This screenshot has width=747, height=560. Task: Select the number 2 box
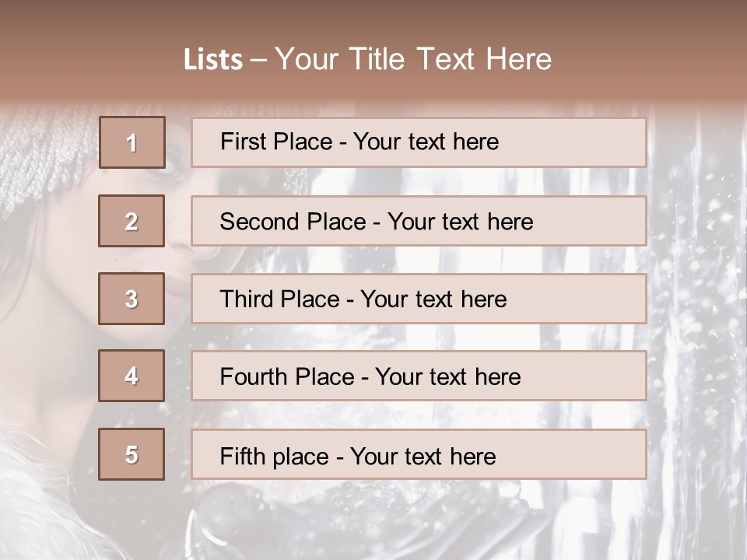pos(132,221)
